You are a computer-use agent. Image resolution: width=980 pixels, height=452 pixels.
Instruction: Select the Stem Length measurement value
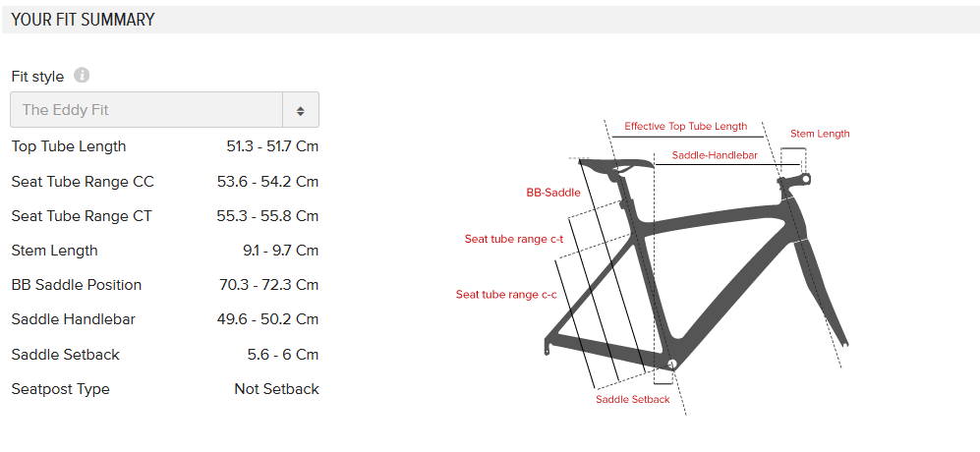click(280, 251)
